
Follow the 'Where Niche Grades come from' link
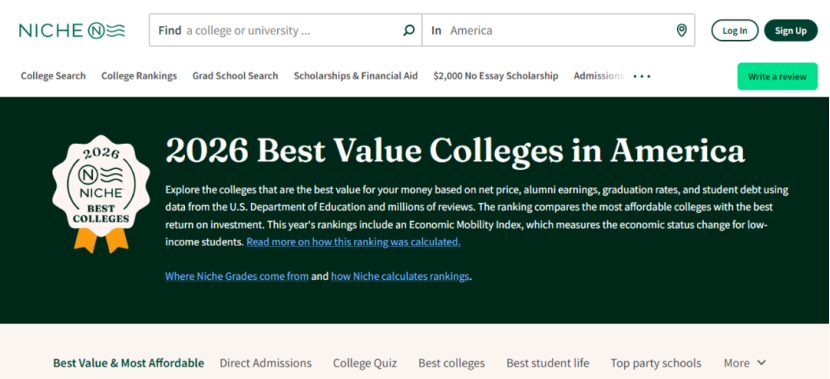tap(237, 276)
